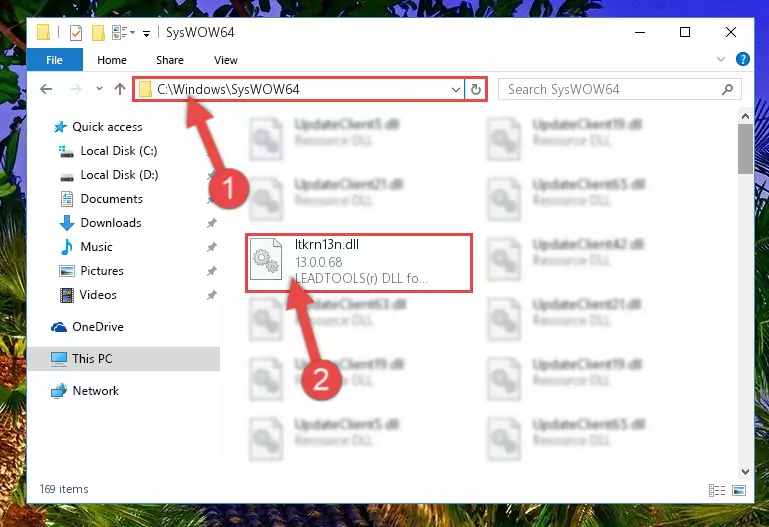
Task: Open Local Disk (C:) in sidebar
Action: pyautogui.click(x=119, y=151)
